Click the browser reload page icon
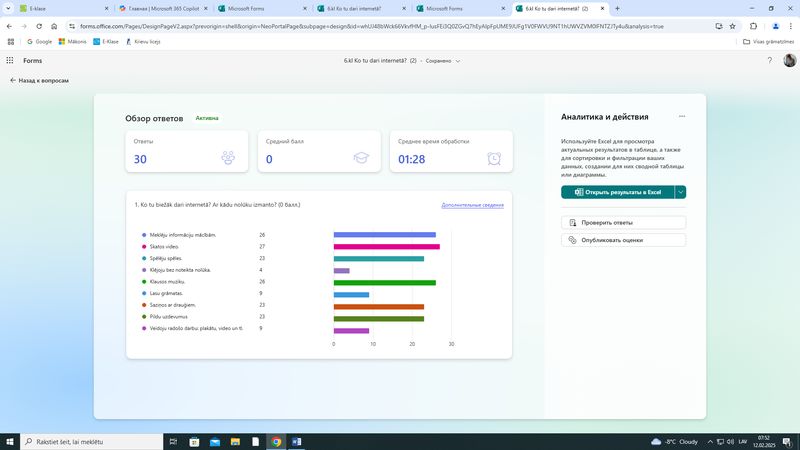This screenshot has width=800, height=450. [x=38, y=25]
